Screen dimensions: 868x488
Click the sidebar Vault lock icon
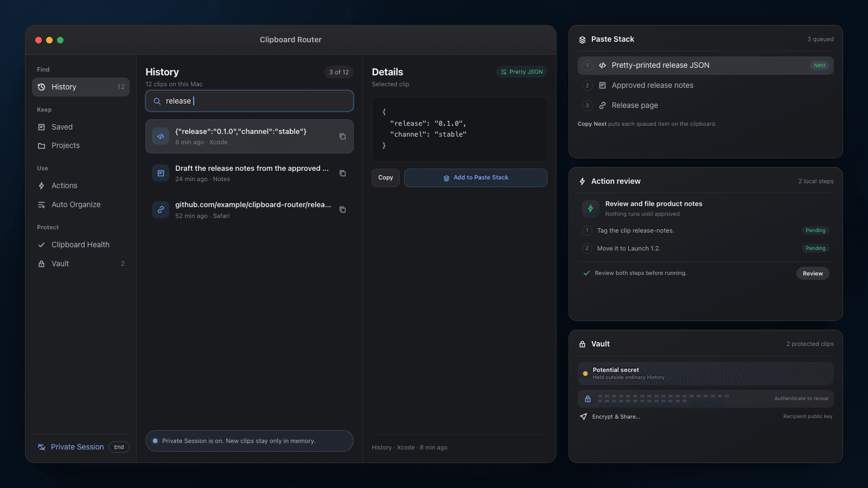[41, 264]
